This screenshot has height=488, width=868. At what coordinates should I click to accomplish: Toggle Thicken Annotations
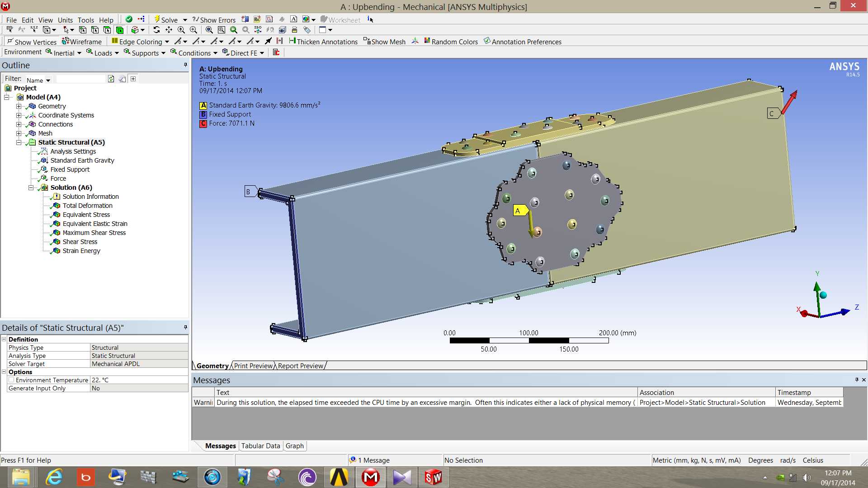(323, 42)
